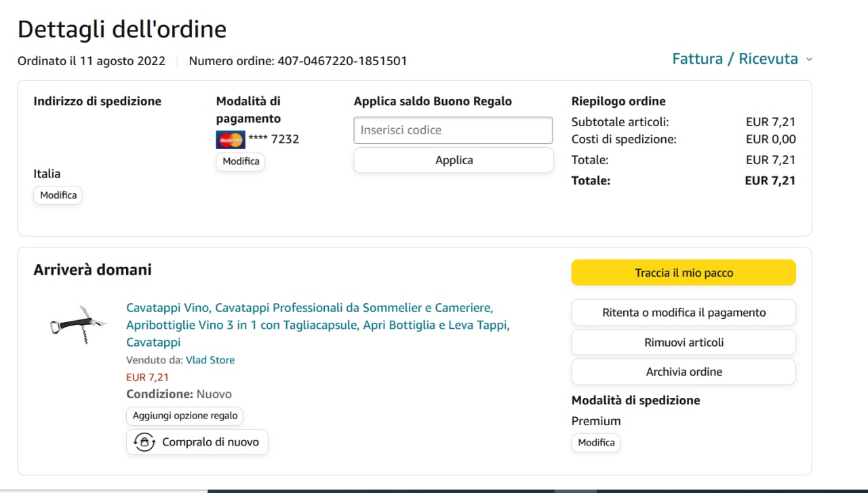Image resolution: width=868 pixels, height=493 pixels.
Task: Click the Compralo di nuovo button
Action: pos(197,442)
